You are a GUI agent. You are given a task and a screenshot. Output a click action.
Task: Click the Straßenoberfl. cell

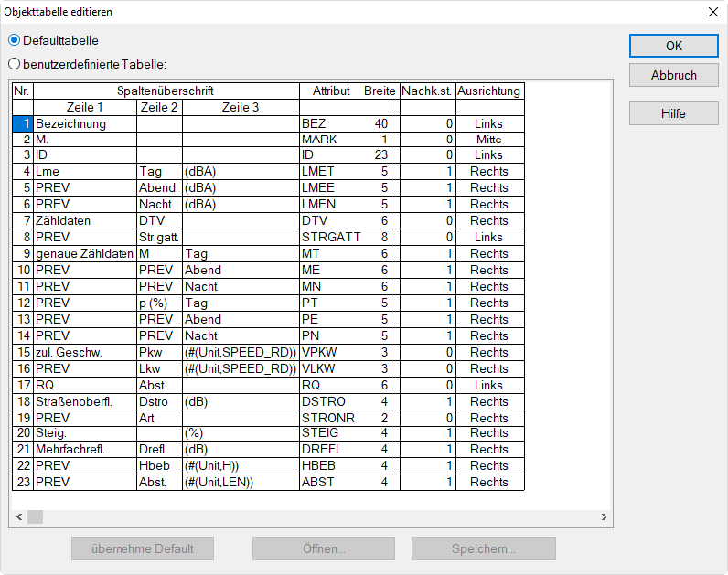tap(85, 402)
